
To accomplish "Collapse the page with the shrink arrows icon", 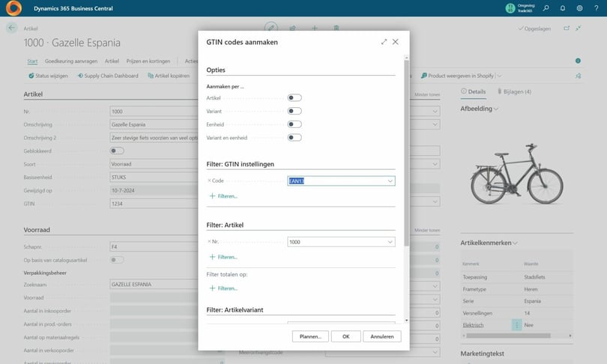I will 579,28.
